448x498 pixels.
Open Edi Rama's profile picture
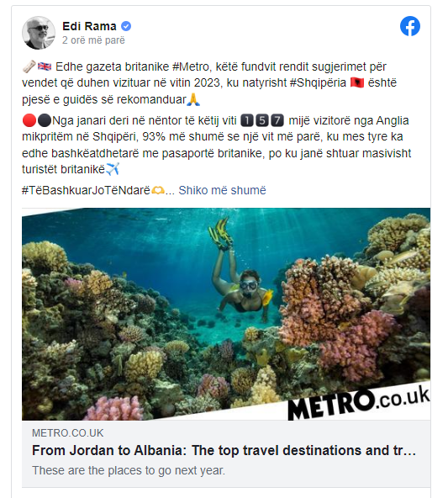pyautogui.click(x=39, y=33)
